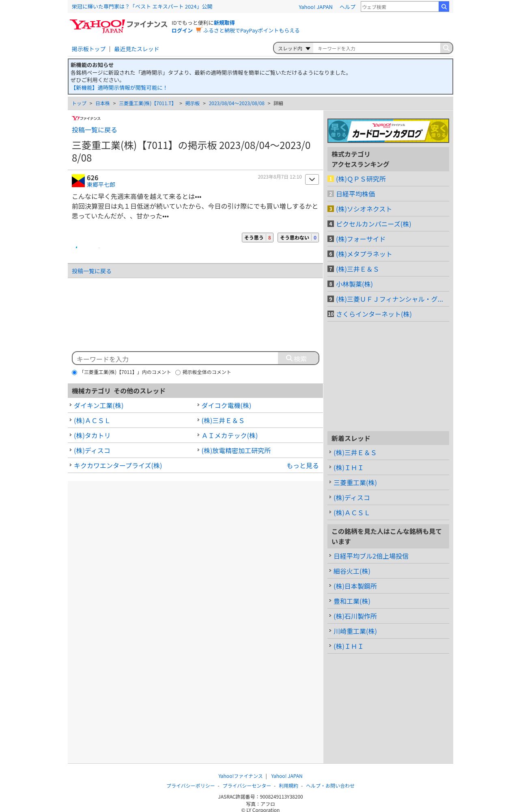The height and width of the screenshot is (812, 521).
Task: Click the 新規取得 link
Action: click(224, 23)
